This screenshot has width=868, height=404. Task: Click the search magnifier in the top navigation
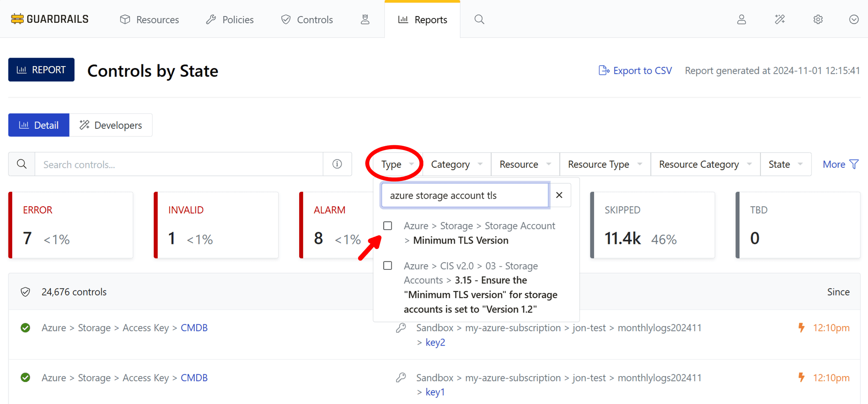[479, 19]
